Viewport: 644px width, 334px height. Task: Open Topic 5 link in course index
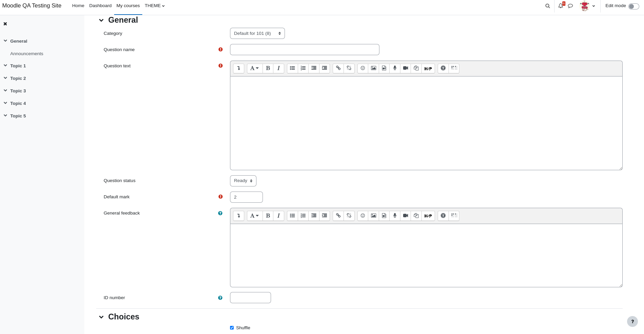[x=18, y=116]
